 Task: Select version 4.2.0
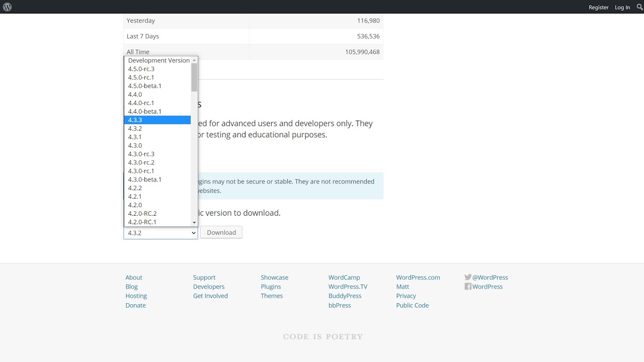157,205
